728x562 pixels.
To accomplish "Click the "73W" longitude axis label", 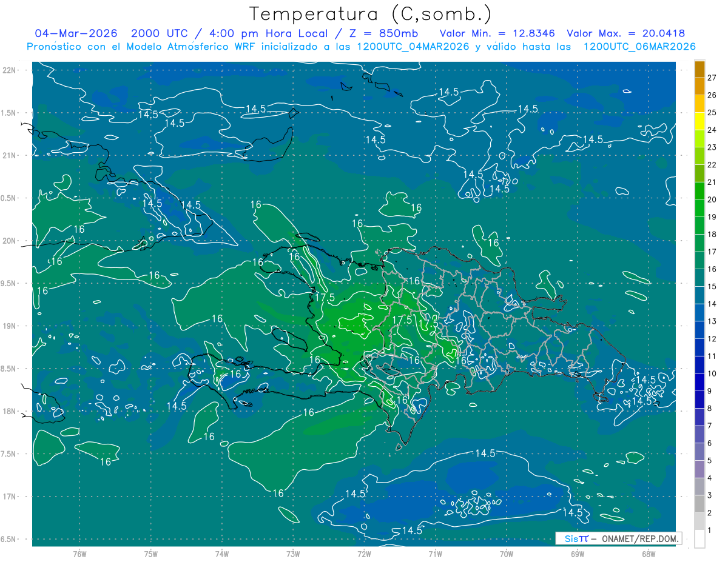I will (x=293, y=554).
